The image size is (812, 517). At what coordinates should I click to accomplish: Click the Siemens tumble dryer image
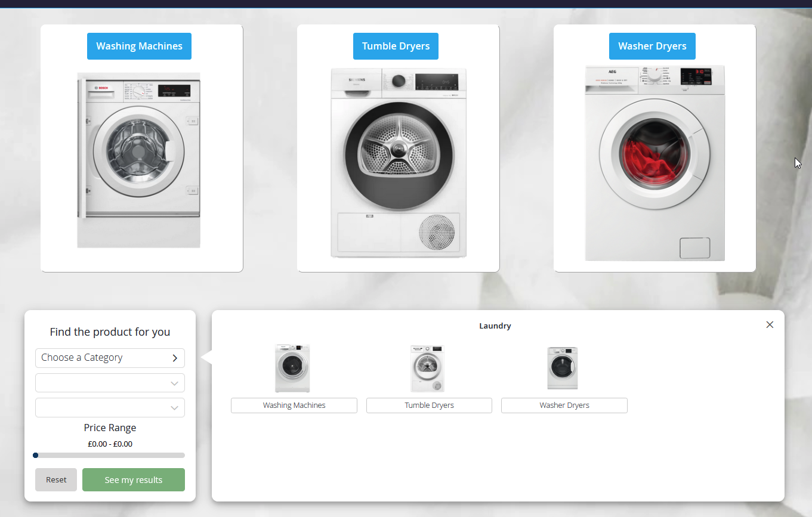(x=399, y=163)
